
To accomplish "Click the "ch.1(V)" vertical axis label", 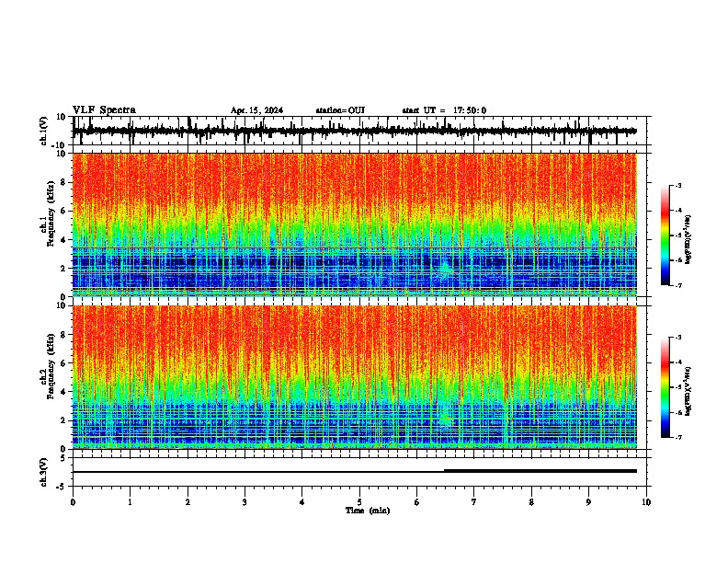I will (44, 131).
